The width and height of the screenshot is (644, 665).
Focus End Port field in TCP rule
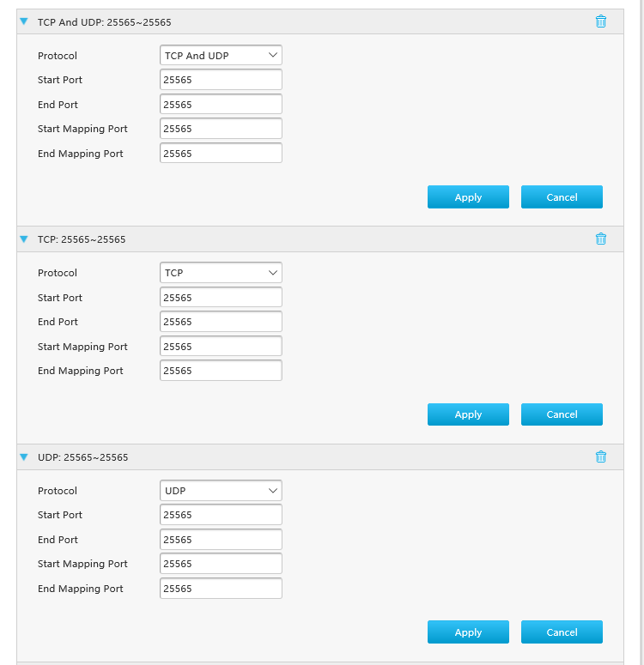click(221, 322)
